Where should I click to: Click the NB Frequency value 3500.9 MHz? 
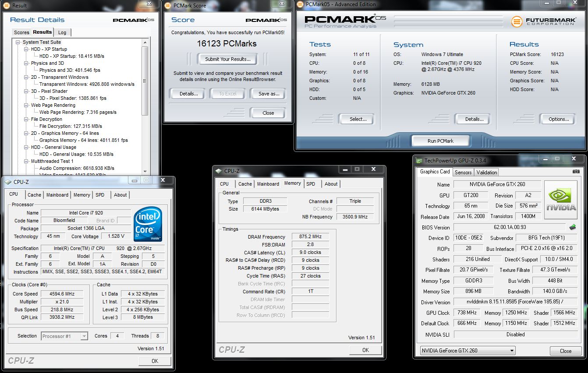click(x=355, y=217)
